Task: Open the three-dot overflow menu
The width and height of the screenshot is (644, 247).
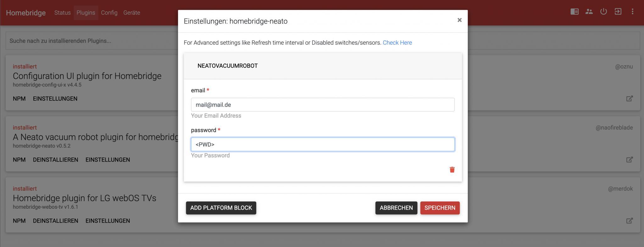Action: 632,12
